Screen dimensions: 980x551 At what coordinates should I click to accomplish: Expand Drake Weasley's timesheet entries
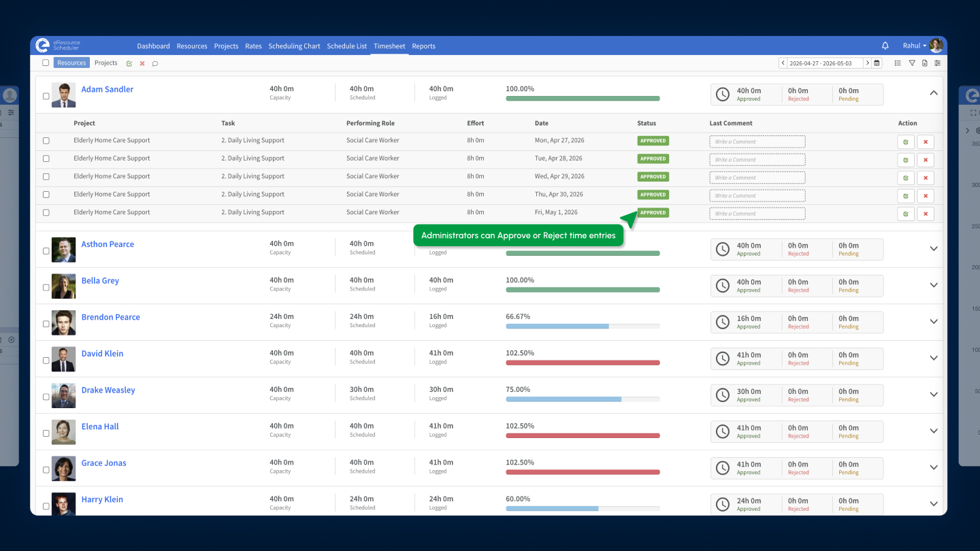[x=934, y=395]
